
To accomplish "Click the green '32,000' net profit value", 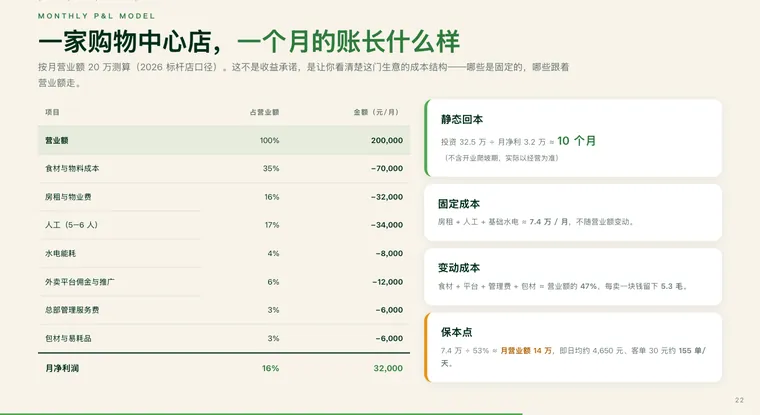I will [388, 368].
